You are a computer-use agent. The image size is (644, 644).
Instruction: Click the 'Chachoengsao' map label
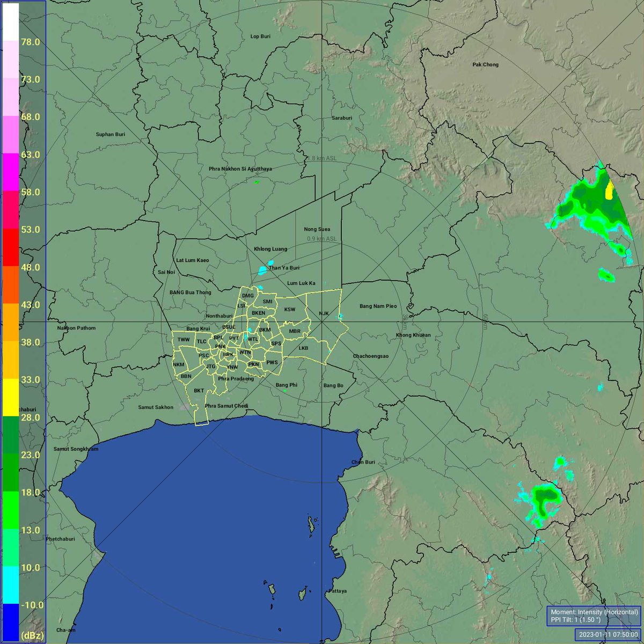(x=371, y=356)
